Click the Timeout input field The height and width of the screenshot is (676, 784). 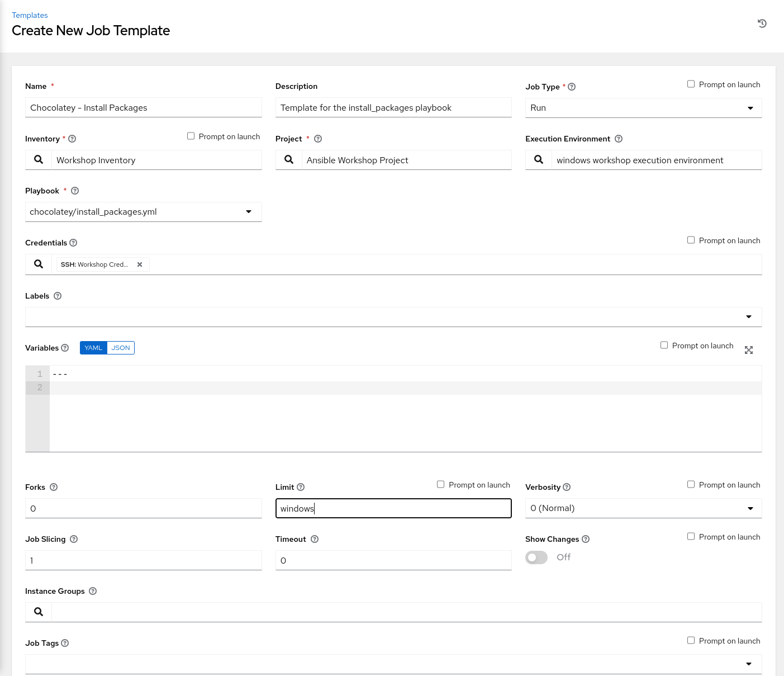pos(393,560)
